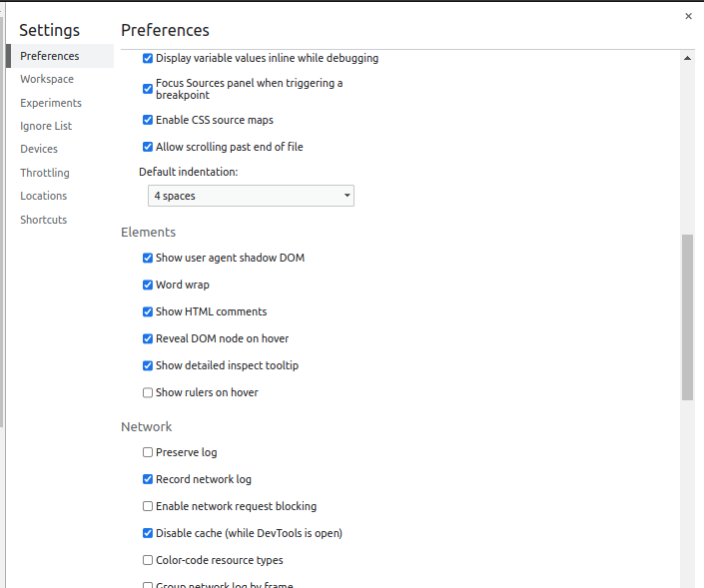Disable Record network log
Screen dimensions: 704x588
[x=148, y=479]
